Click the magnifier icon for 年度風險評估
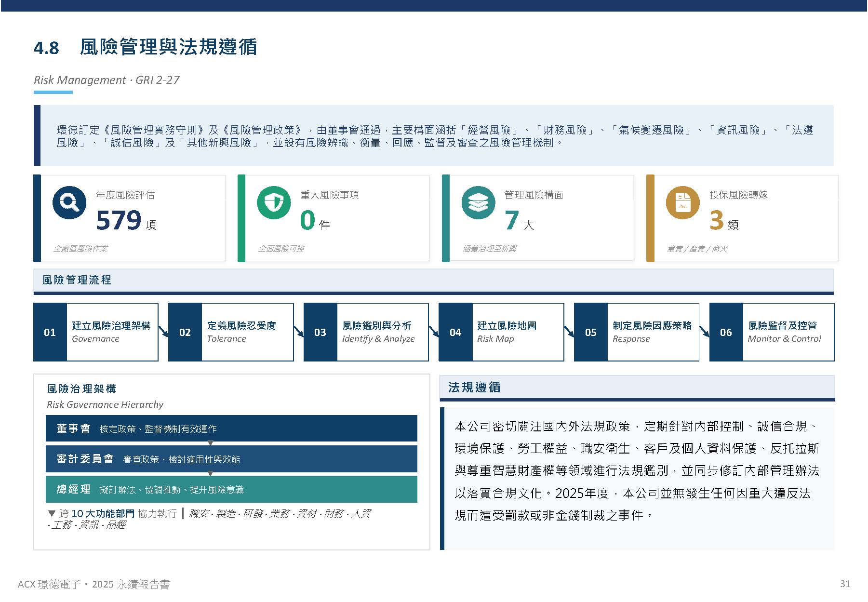 [69, 202]
